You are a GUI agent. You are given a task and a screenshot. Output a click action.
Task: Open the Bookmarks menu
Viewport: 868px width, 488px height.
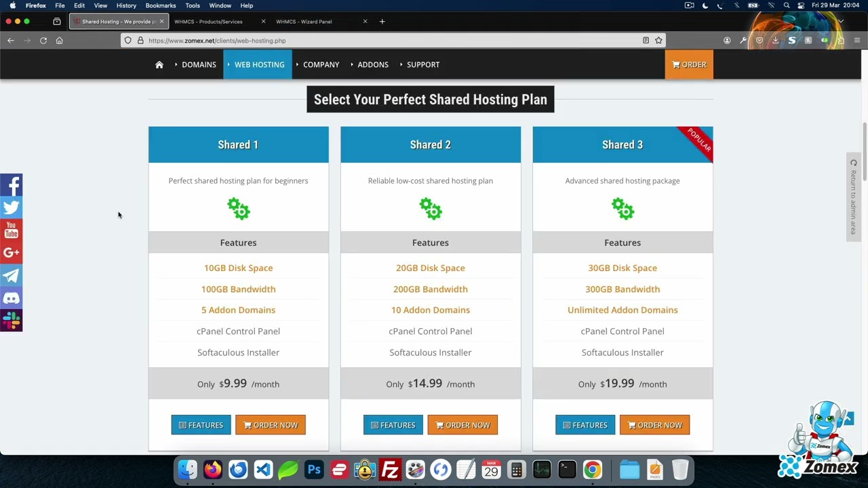161,5
